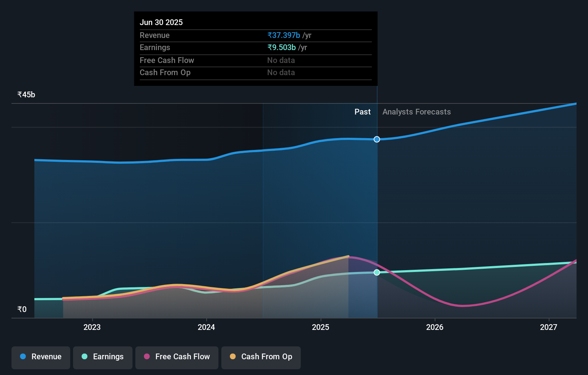Click the Past section label

[363, 112]
